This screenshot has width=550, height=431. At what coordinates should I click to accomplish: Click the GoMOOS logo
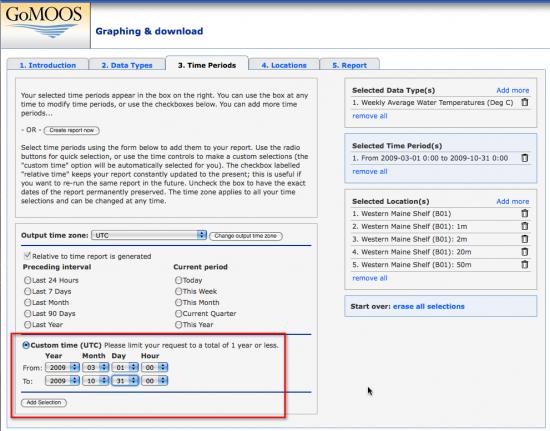coord(45,25)
